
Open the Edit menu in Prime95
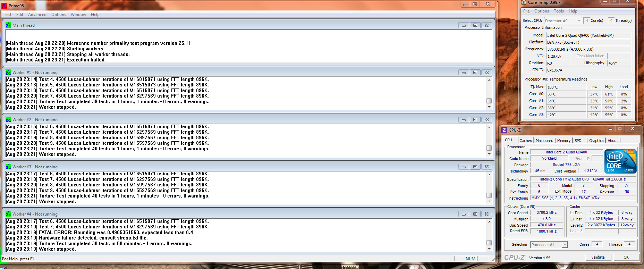click(x=20, y=15)
